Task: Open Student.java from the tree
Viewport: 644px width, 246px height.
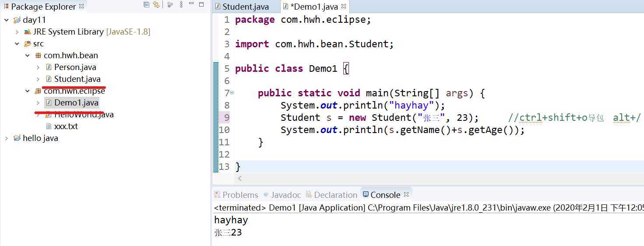Action: tap(77, 79)
